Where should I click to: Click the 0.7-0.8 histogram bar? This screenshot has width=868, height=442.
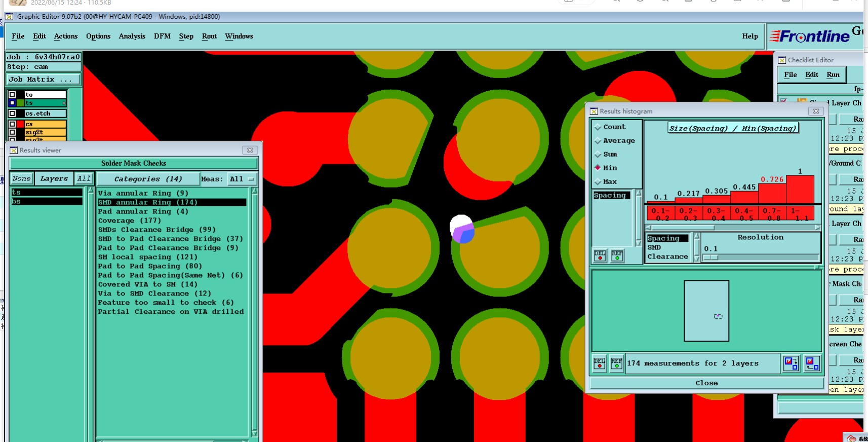(772, 193)
